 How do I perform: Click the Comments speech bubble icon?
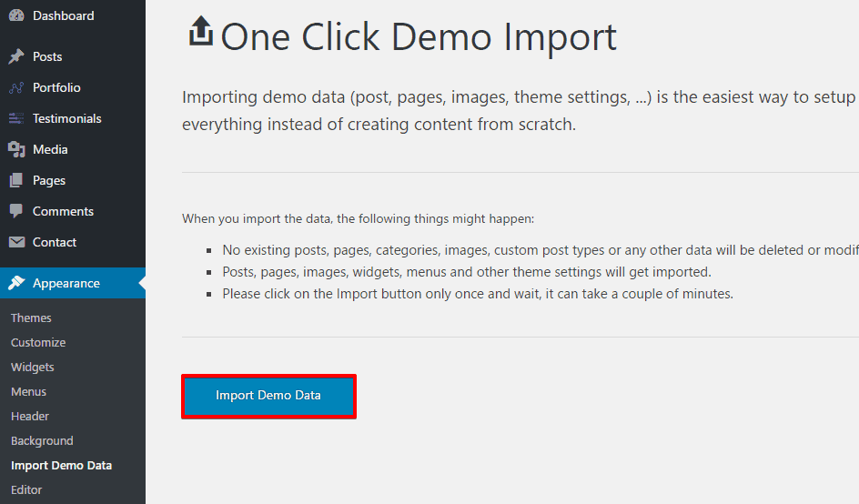[x=16, y=211]
